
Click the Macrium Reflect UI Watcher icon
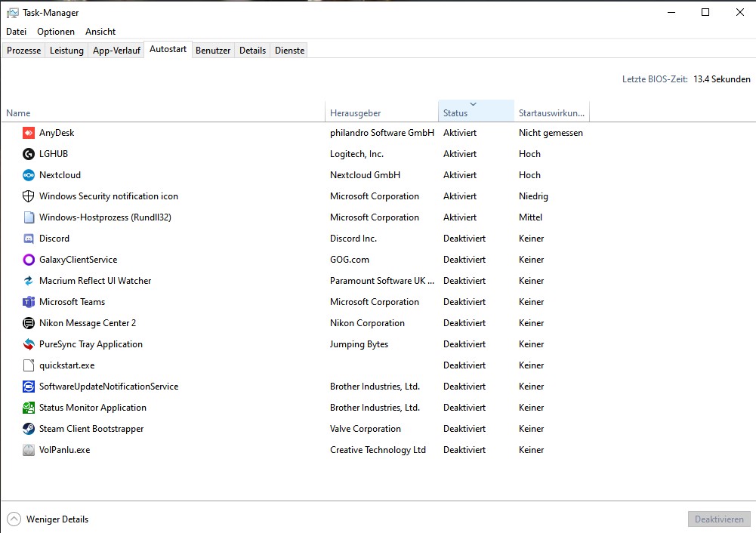click(29, 281)
